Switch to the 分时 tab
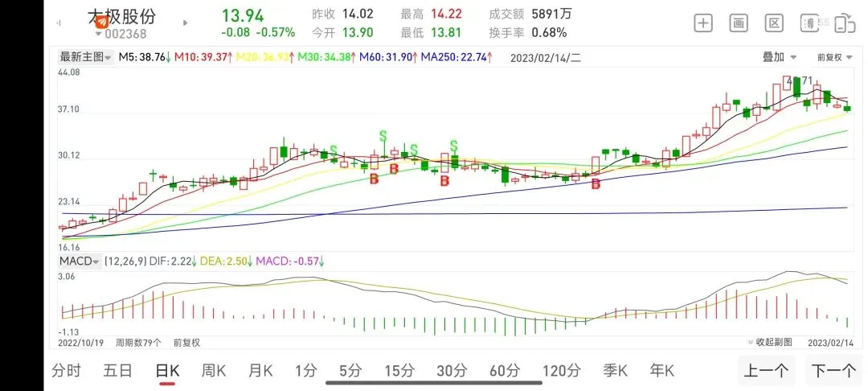This screenshot has width=868, height=391. click(x=66, y=371)
